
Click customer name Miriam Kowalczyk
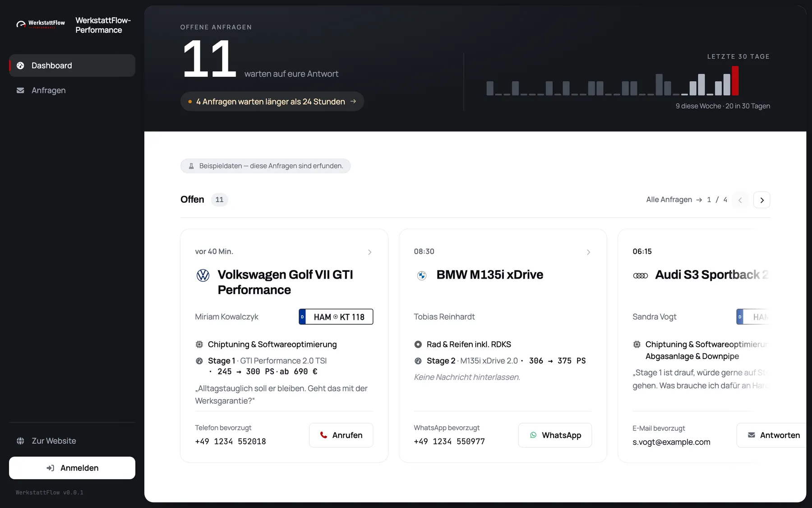[x=226, y=317]
